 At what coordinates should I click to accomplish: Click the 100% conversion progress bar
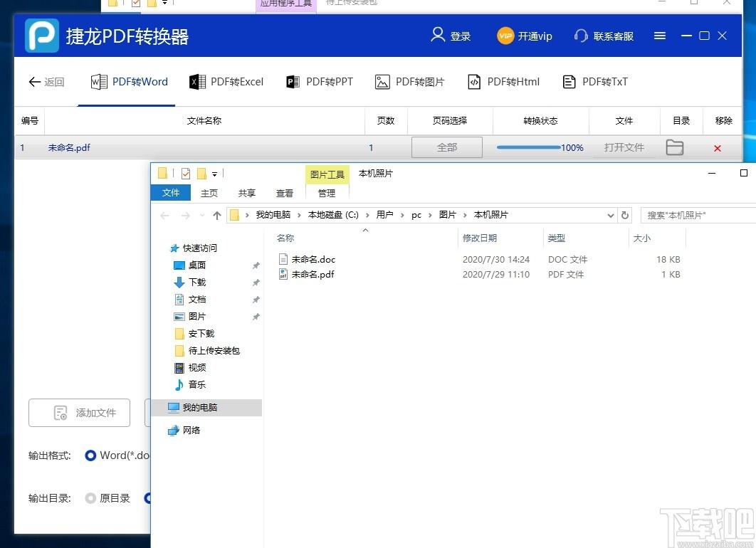(528, 147)
